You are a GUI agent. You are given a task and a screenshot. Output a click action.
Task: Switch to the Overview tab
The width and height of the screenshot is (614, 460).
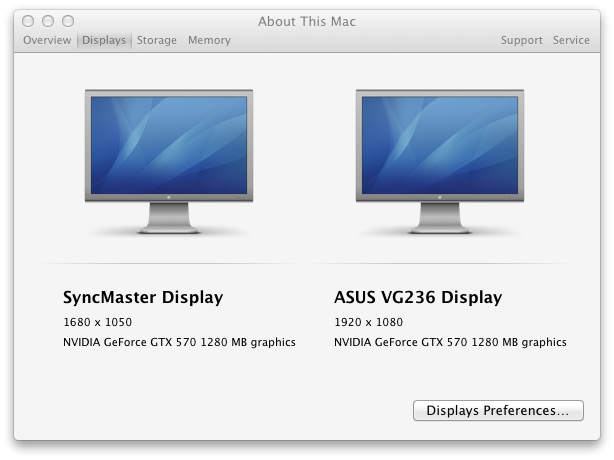coord(47,40)
